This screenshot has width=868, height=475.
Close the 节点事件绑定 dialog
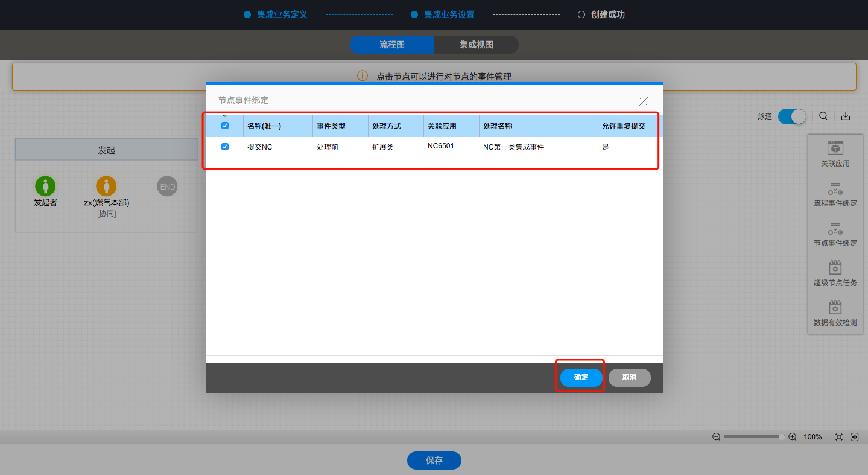643,101
